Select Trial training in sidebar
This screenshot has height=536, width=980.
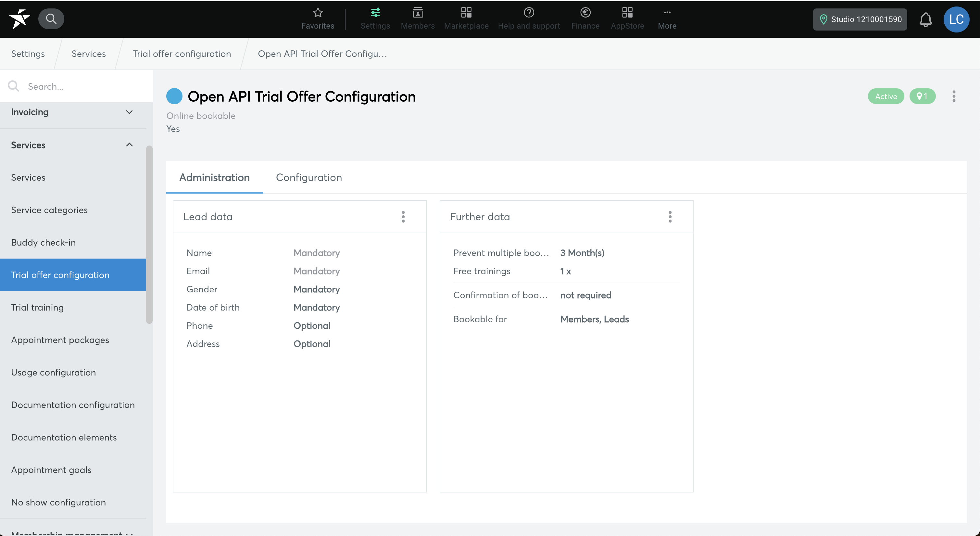tap(37, 307)
